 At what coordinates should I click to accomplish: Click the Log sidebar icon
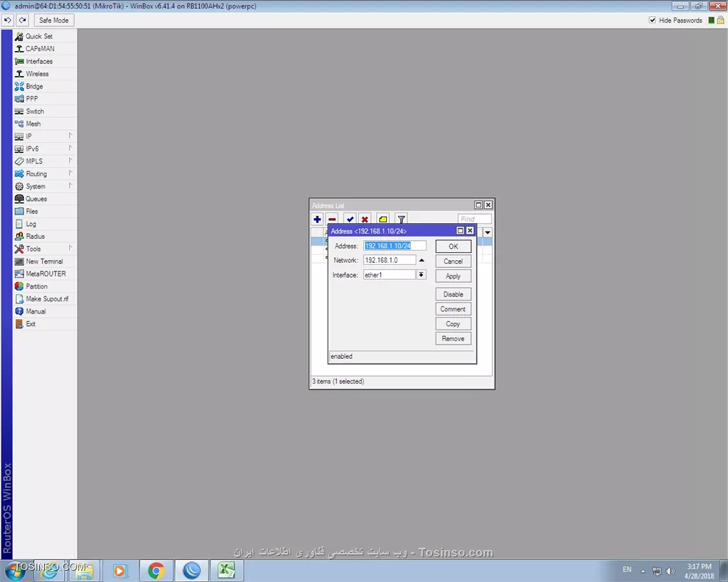[19, 224]
